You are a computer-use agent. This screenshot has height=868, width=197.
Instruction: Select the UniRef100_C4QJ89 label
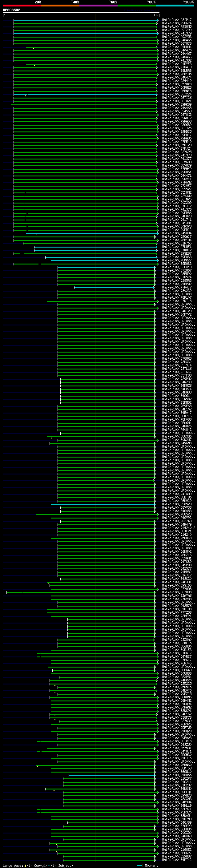(176, 823)
